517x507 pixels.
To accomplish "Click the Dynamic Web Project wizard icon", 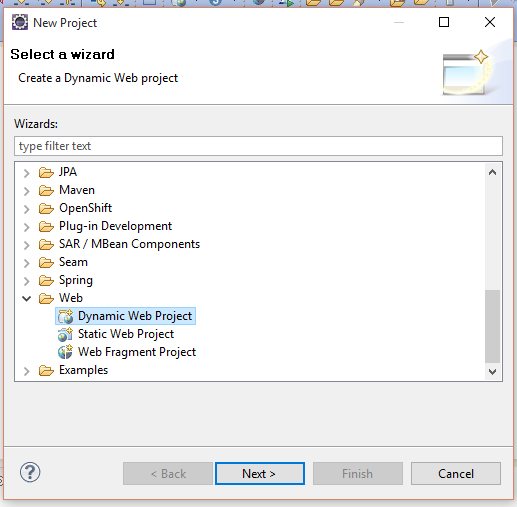I will coord(65,316).
